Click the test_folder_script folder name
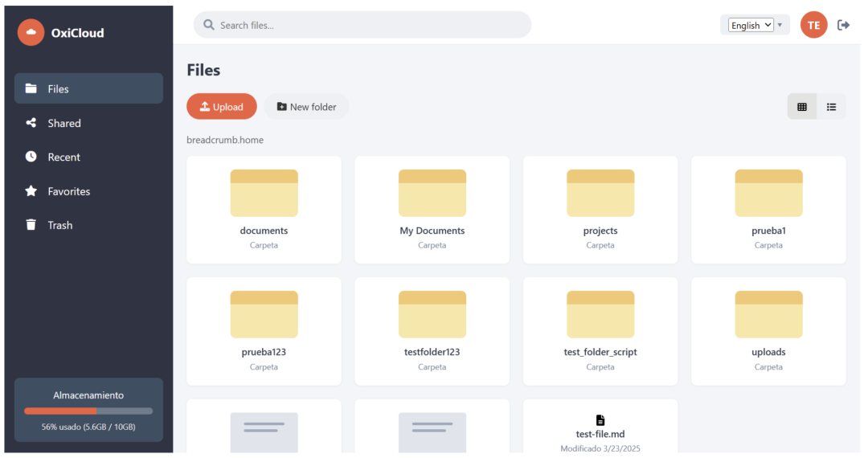This screenshot has height=458, width=868. [600, 352]
